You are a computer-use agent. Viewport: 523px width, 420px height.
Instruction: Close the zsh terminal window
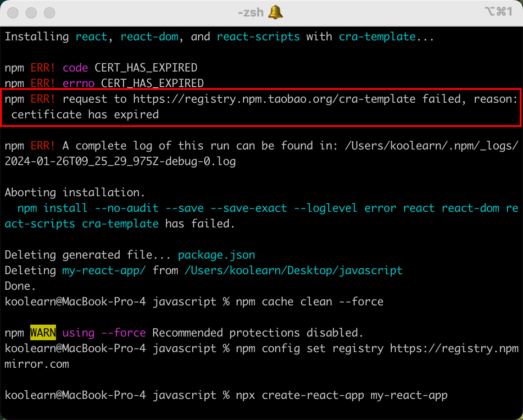[x=13, y=13]
